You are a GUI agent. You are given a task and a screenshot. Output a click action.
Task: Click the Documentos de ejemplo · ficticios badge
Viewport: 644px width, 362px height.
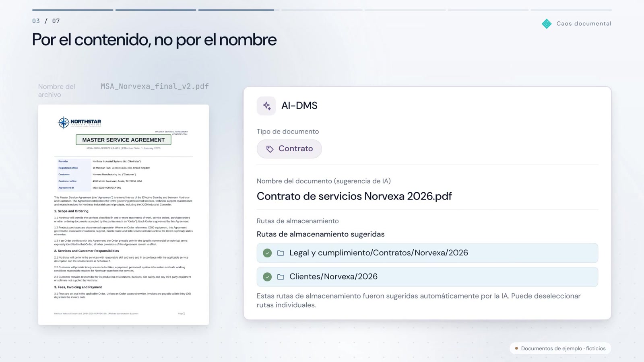click(x=560, y=348)
